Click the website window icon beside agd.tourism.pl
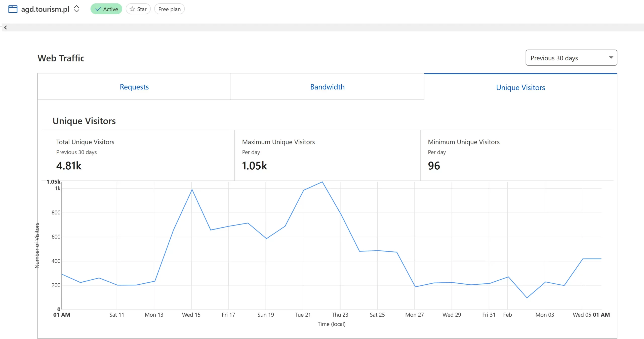Screen dimensions: 644x339 [x=13, y=9]
